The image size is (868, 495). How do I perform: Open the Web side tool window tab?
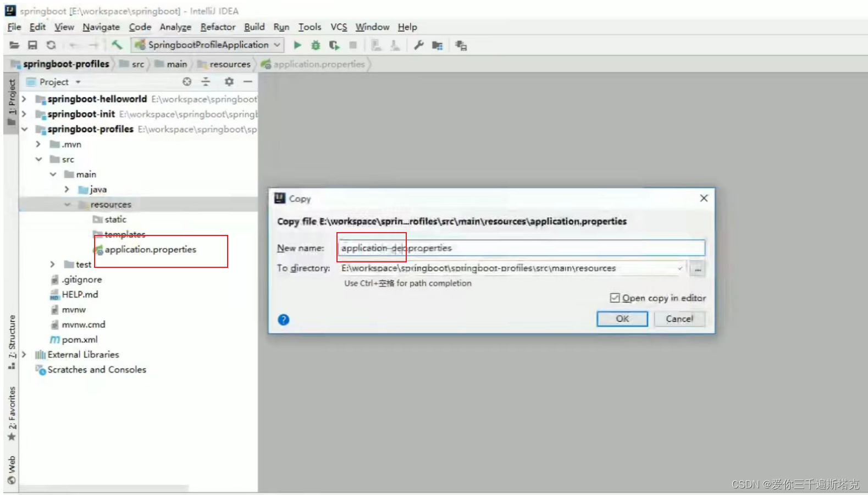tap(12, 470)
